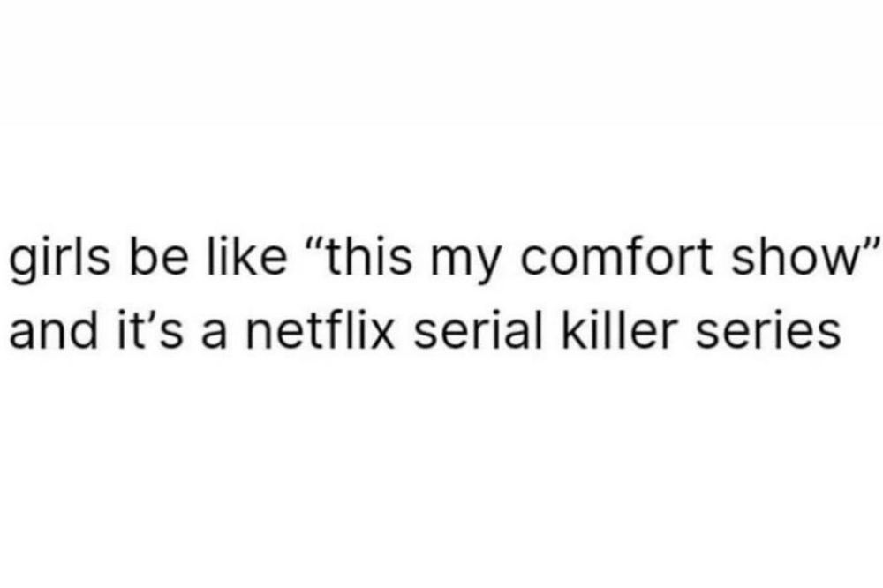Click the word "comfort"
883x588 pixels.
pyautogui.click(x=617, y=256)
